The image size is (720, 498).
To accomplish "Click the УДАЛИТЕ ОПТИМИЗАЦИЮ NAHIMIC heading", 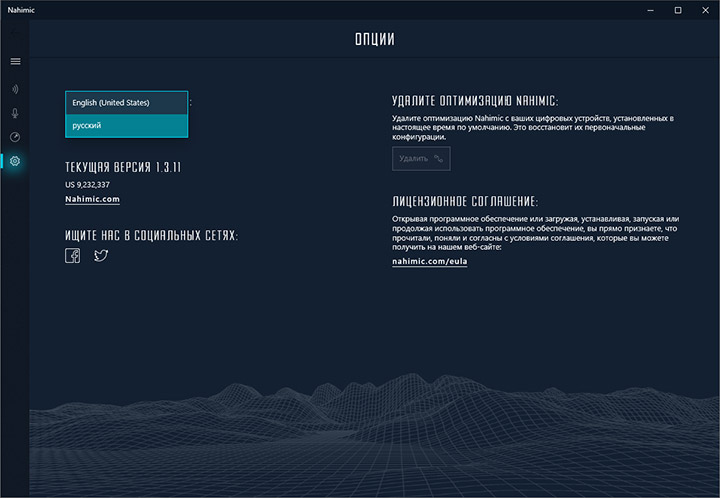I will pyautogui.click(x=475, y=101).
